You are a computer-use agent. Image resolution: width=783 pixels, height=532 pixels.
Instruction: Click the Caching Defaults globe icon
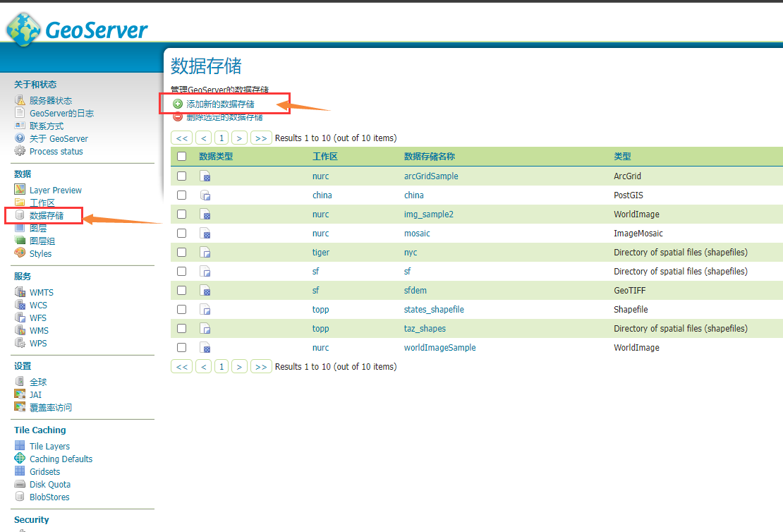pyautogui.click(x=20, y=458)
